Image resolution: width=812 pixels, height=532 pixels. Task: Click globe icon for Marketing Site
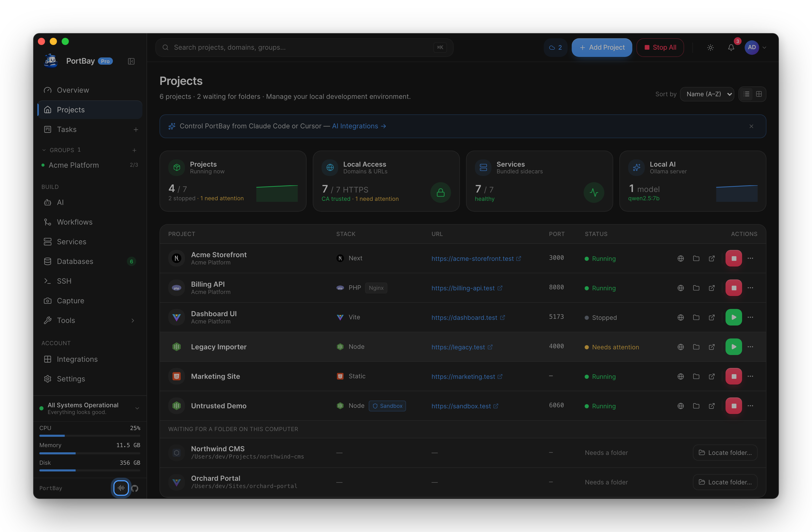(680, 376)
